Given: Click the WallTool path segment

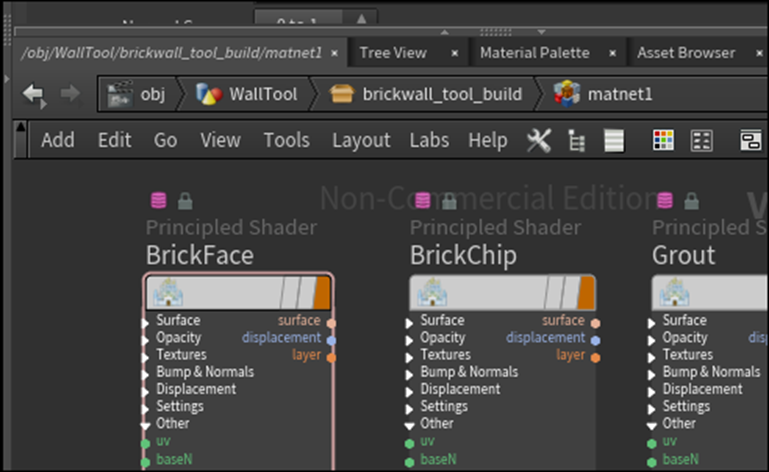Looking at the screenshot, I should pyautogui.click(x=248, y=94).
